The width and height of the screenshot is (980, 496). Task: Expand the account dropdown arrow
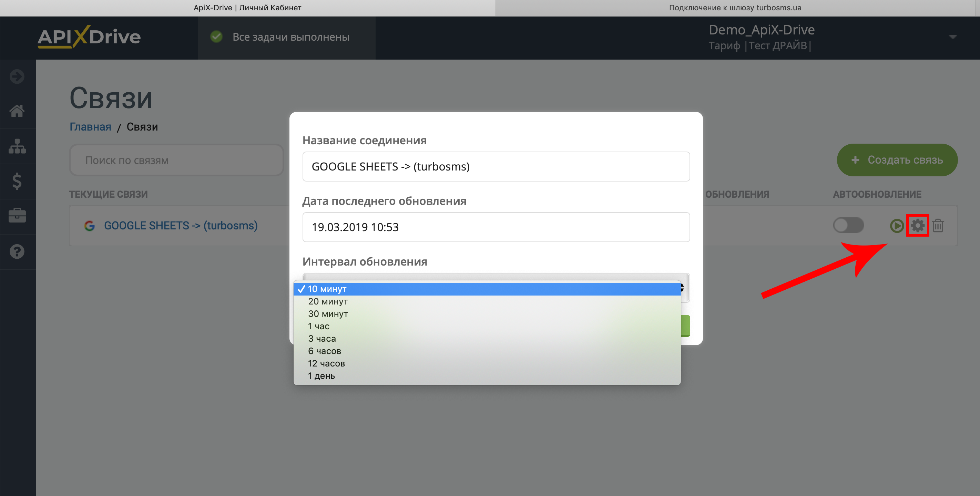coord(953,37)
